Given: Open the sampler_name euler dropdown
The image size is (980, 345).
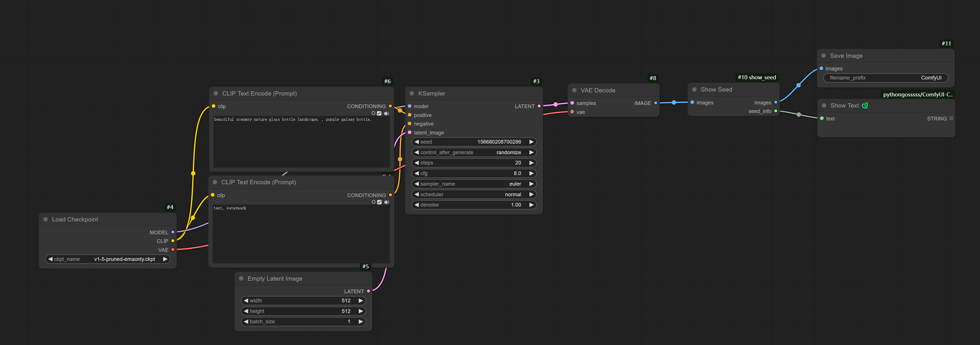Looking at the screenshot, I should pos(474,184).
